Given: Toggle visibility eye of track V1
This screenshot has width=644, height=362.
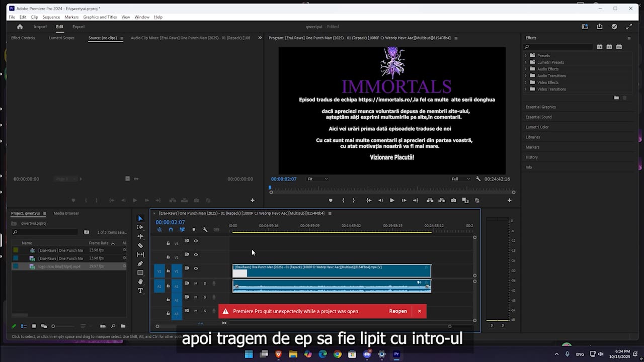Looking at the screenshot, I should pyautogui.click(x=196, y=268).
